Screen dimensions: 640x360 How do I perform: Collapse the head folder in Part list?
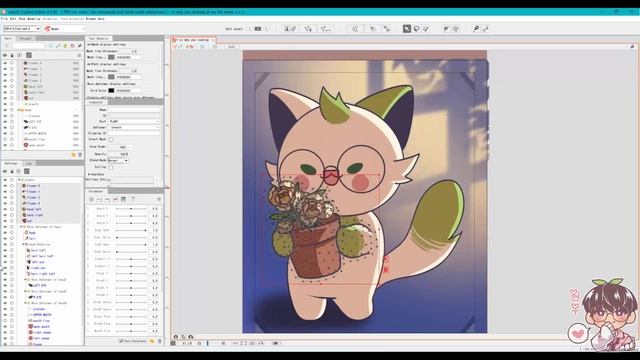19,110
